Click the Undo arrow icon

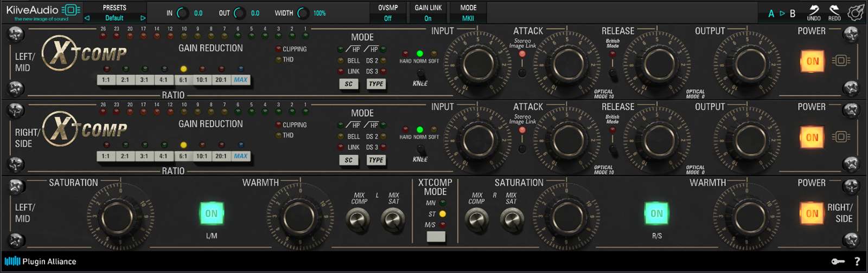(x=814, y=10)
